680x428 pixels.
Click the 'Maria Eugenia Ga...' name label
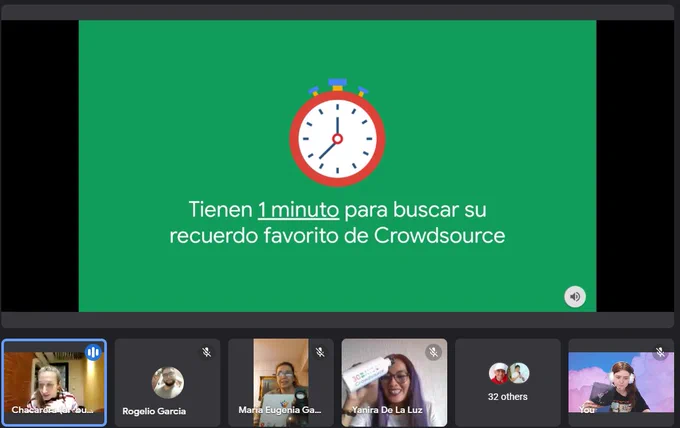point(280,410)
